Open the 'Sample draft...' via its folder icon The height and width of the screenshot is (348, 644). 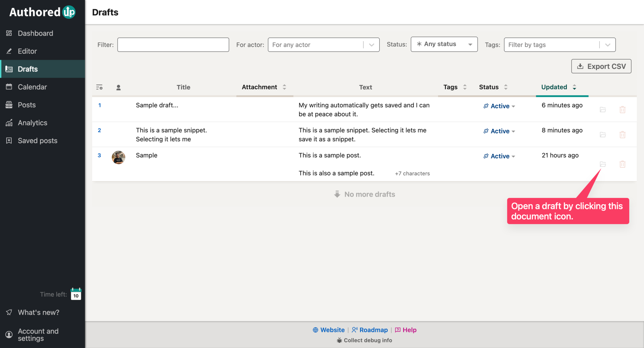click(603, 110)
